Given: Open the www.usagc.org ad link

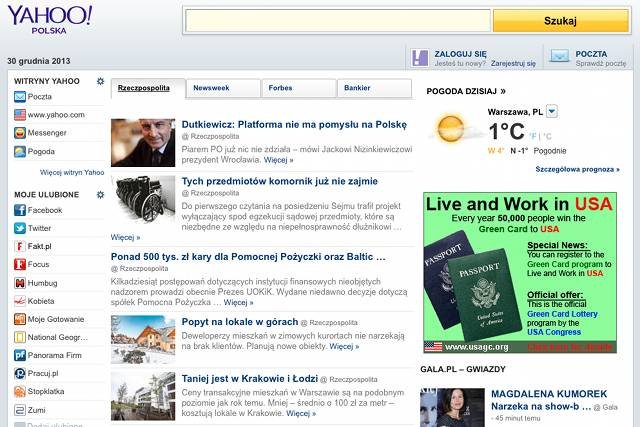Looking at the screenshot, I should point(476,347).
